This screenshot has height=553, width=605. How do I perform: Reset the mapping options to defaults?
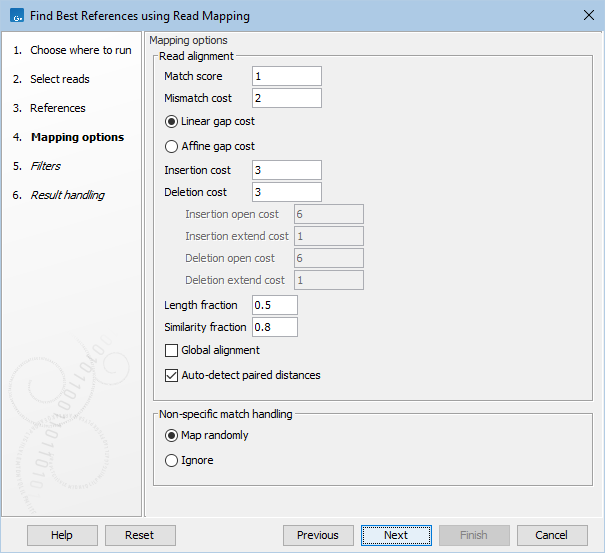[x=140, y=535]
